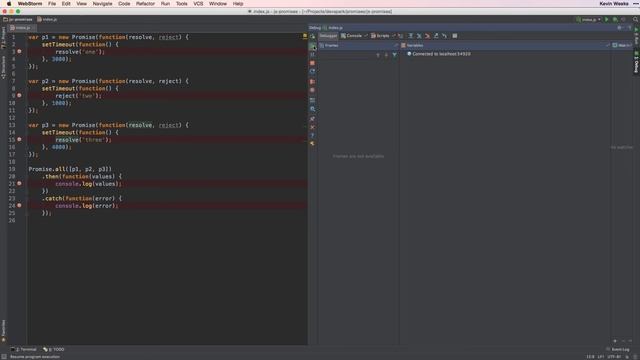This screenshot has height=360, width=640.
Task: Pause program in debug sidebar
Action: (312, 54)
